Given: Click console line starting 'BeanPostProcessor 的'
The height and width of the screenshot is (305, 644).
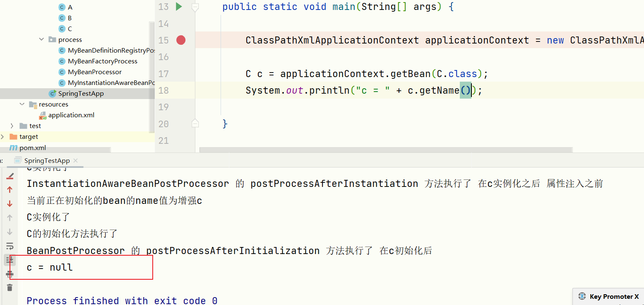Looking at the screenshot, I should pos(229,250).
